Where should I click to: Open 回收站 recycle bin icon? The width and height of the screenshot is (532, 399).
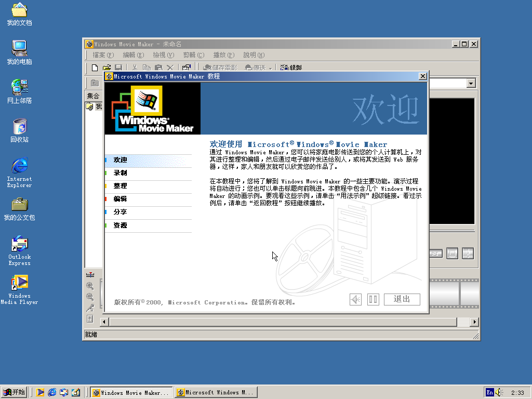pos(19,130)
